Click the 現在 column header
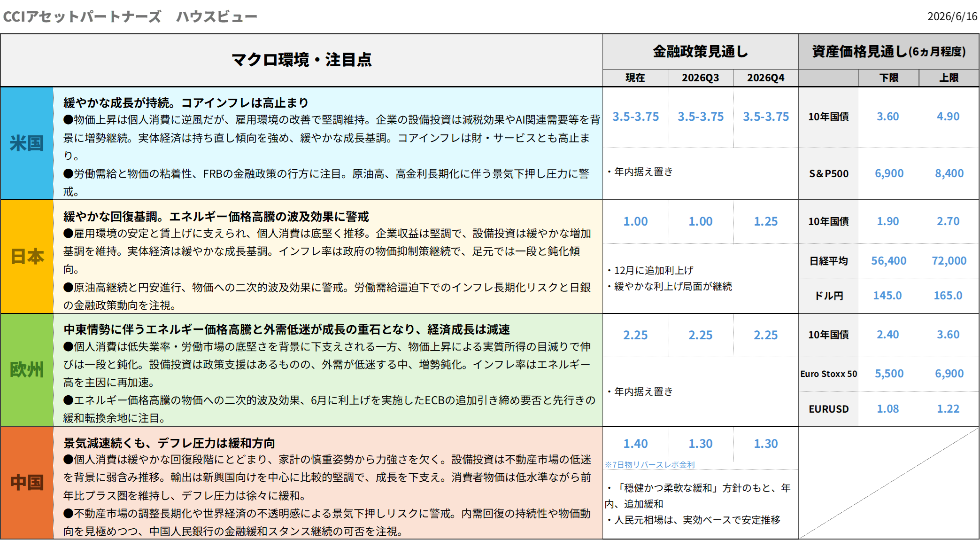The width and height of the screenshot is (980, 540). pos(635,78)
